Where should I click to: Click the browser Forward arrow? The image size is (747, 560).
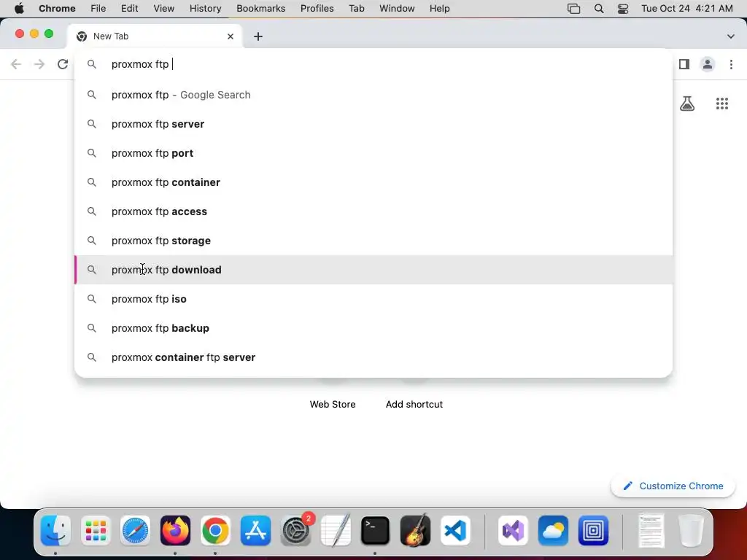[39, 64]
